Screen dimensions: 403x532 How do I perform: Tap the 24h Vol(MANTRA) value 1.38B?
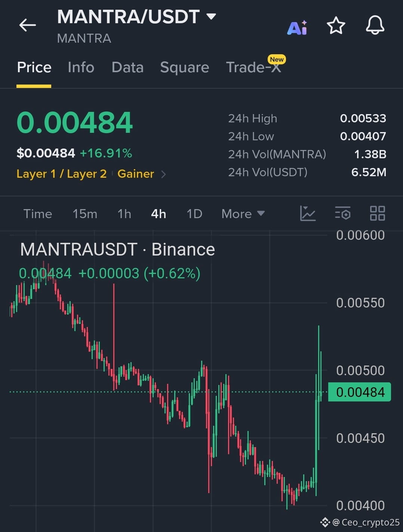(370, 154)
